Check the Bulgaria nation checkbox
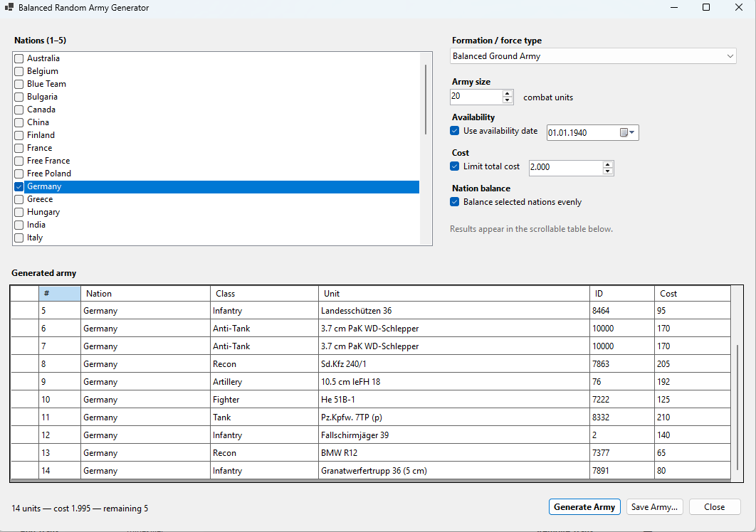 point(19,97)
